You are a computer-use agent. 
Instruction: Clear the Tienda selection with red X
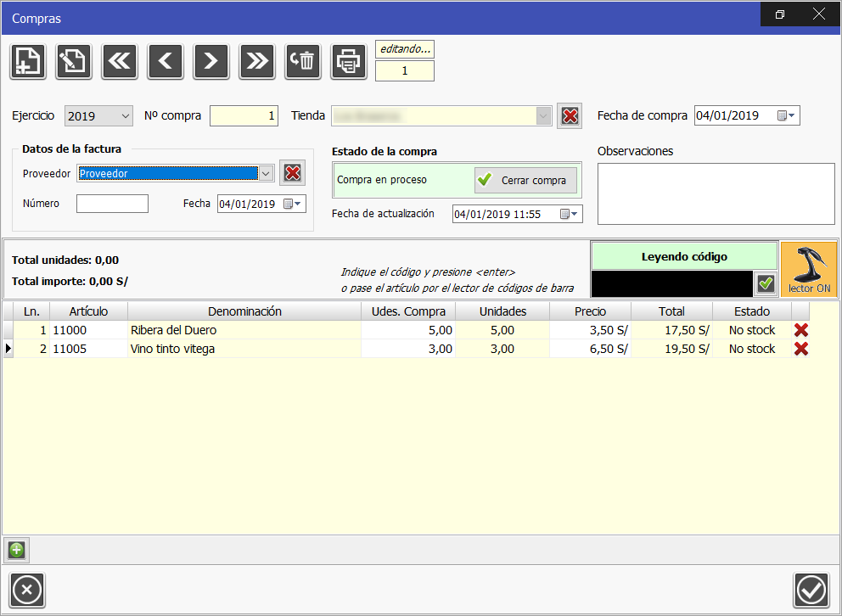coord(570,115)
